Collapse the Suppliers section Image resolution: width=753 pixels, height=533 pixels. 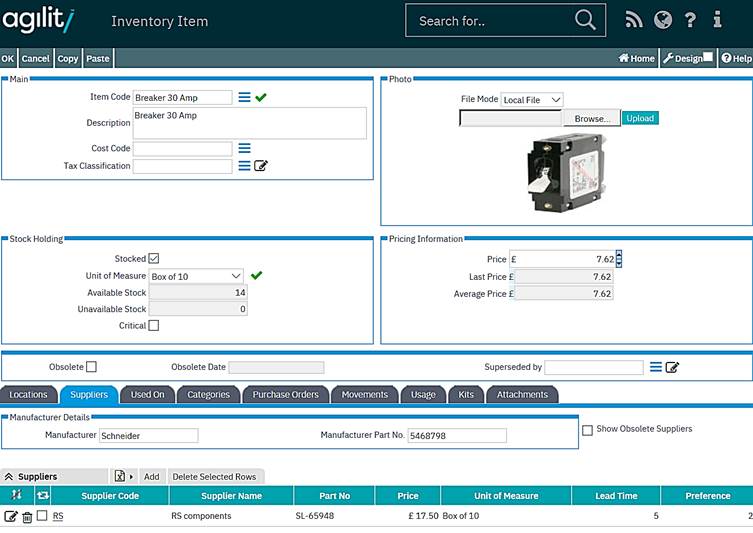(x=9, y=477)
